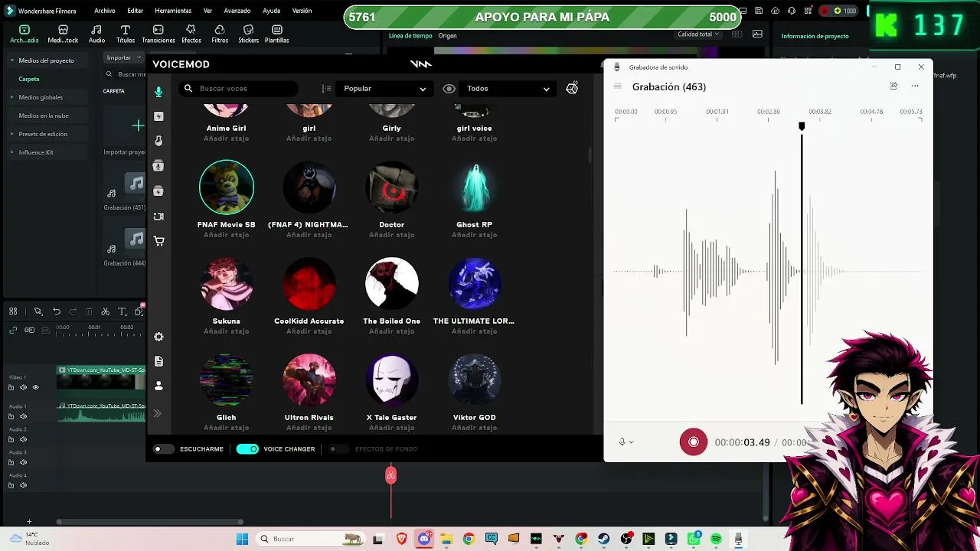
Task: Open Filmora Efectos panel
Action: click(x=191, y=34)
